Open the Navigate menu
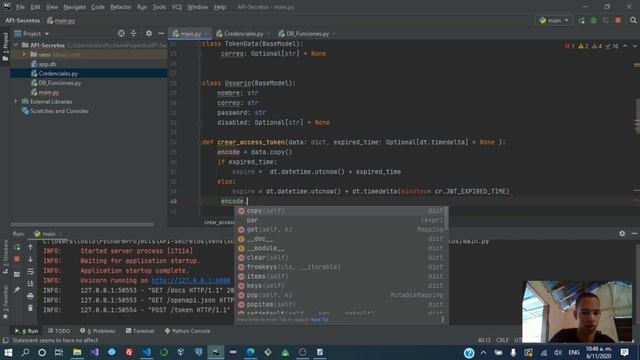The image size is (640, 360). pyautogui.click(x=75, y=7)
